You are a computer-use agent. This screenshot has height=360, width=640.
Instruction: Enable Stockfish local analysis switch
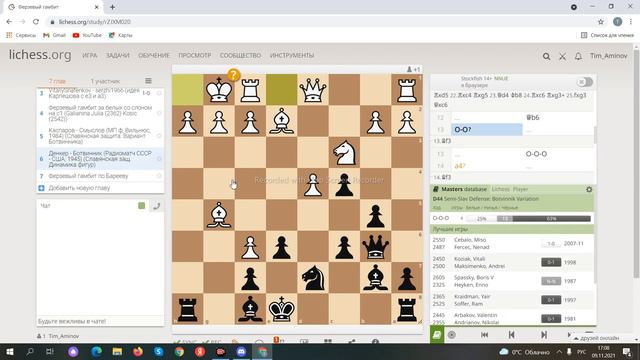click(584, 82)
